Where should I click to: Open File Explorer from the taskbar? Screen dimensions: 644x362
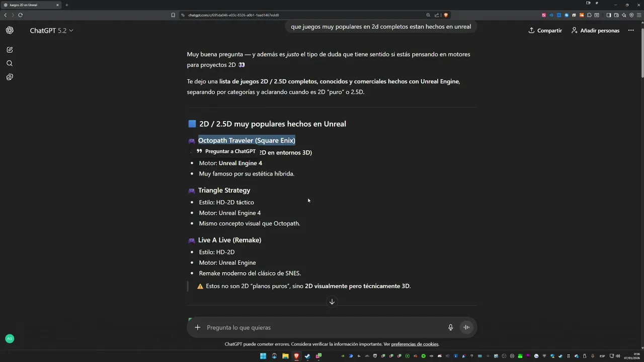[x=285, y=356]
